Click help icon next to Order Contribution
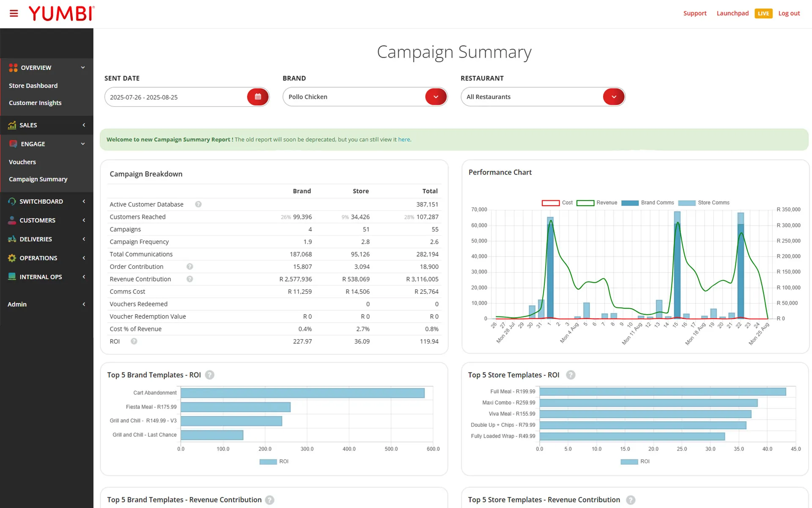 [x=190, y=267]
